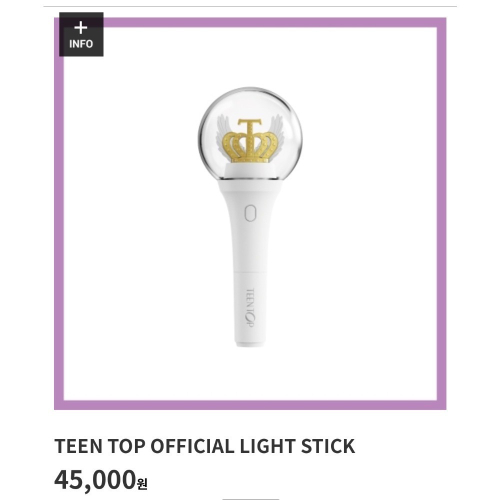
Task: Click the purple frame's top border
Action: 250,22
